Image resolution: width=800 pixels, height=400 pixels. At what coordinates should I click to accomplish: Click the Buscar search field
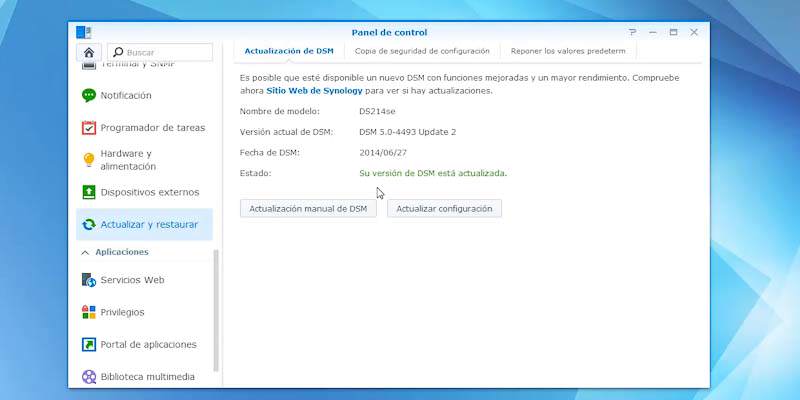[x=160, y=52]
